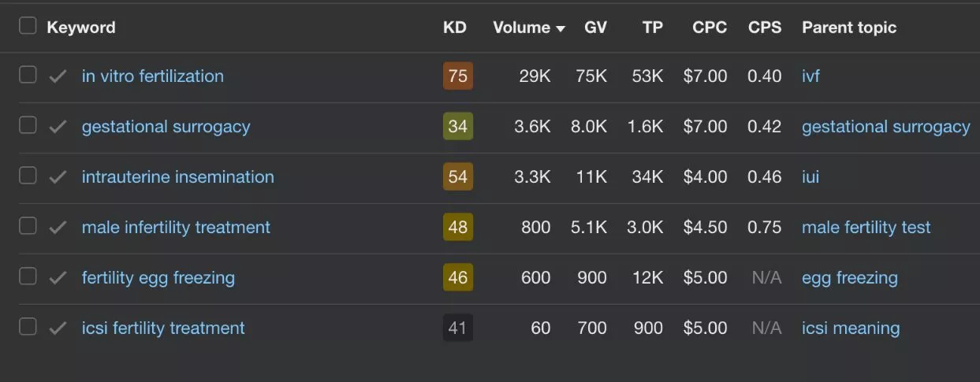
Task: Click checkmark icon beside fertility egg freezing
Action: pos(58,278)
